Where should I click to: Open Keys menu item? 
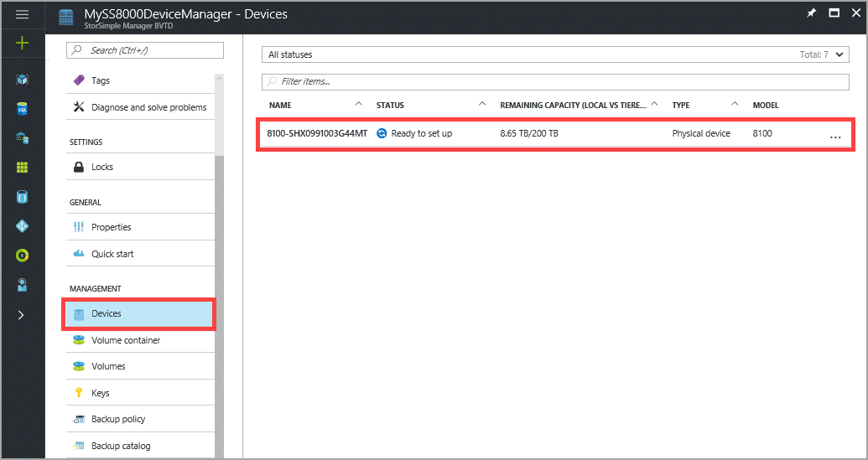click(141, 393)
